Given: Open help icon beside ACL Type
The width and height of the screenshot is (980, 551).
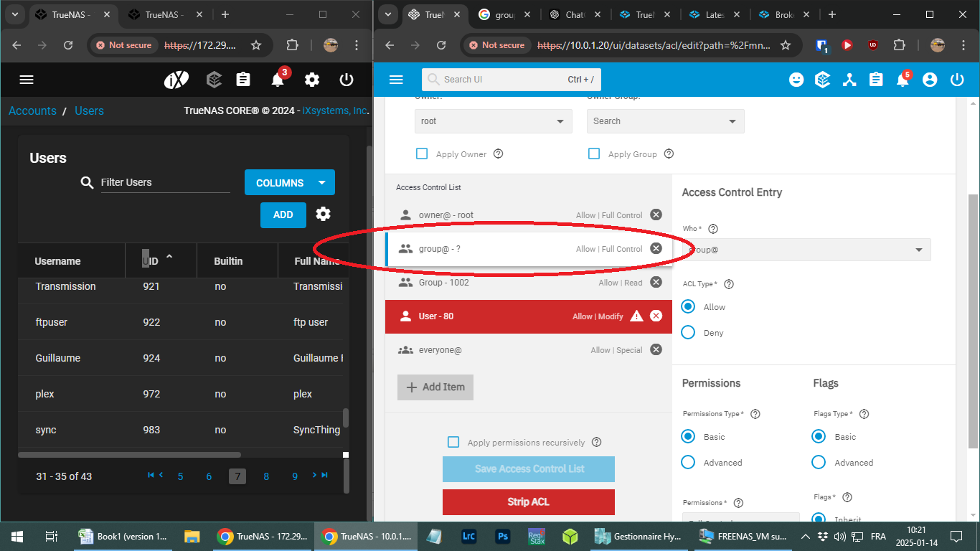Looking at the screenshot, I should (729, 284).
